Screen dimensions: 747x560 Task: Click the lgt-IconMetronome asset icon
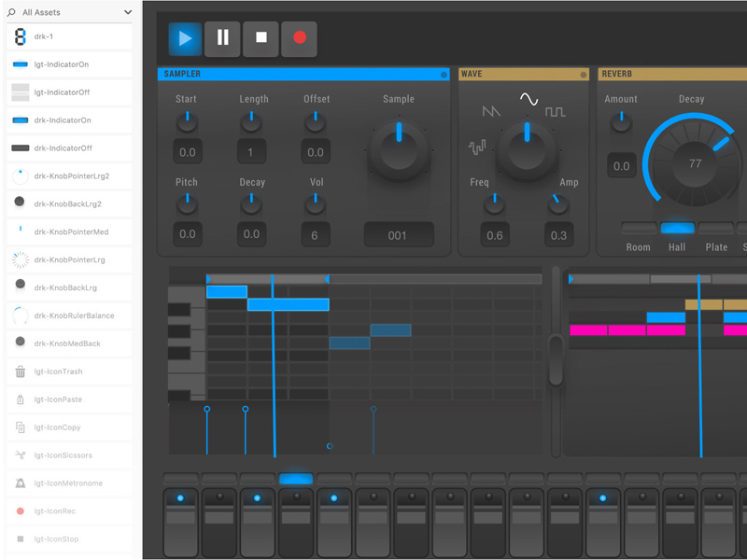tap(20, 483)
